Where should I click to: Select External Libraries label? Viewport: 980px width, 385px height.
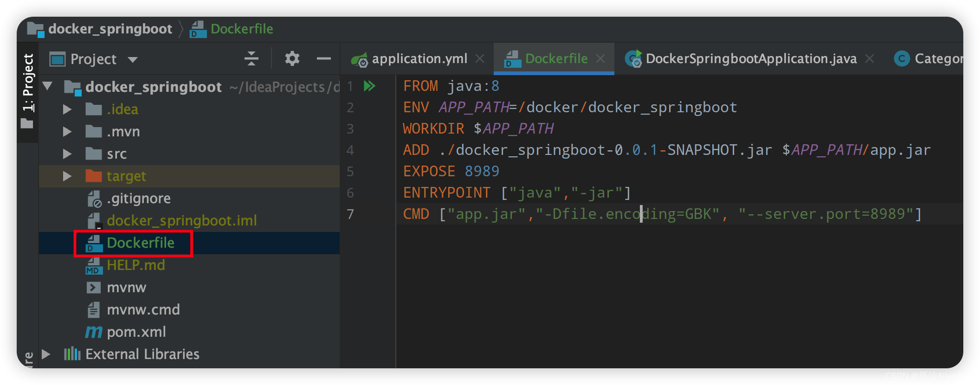(142, 354)
